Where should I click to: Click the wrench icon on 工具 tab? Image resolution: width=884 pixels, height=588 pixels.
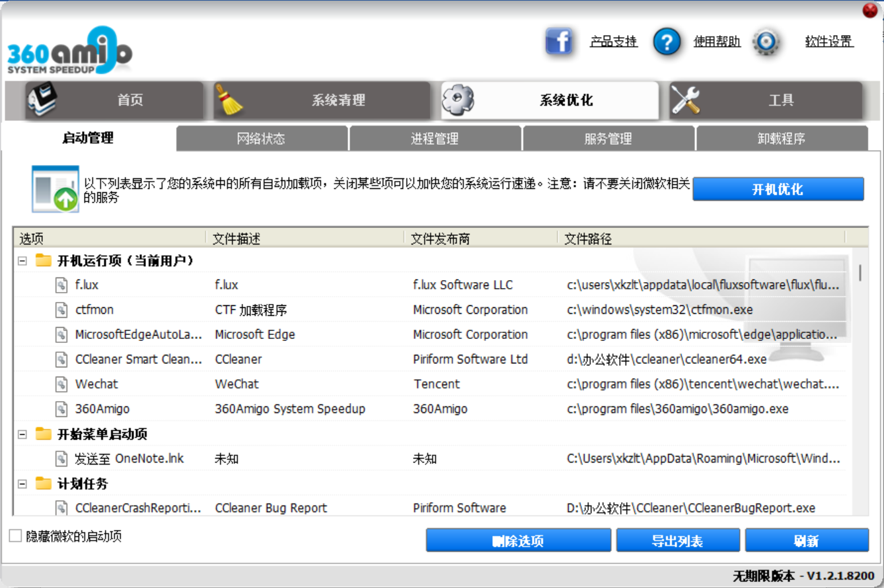(686, 100)
